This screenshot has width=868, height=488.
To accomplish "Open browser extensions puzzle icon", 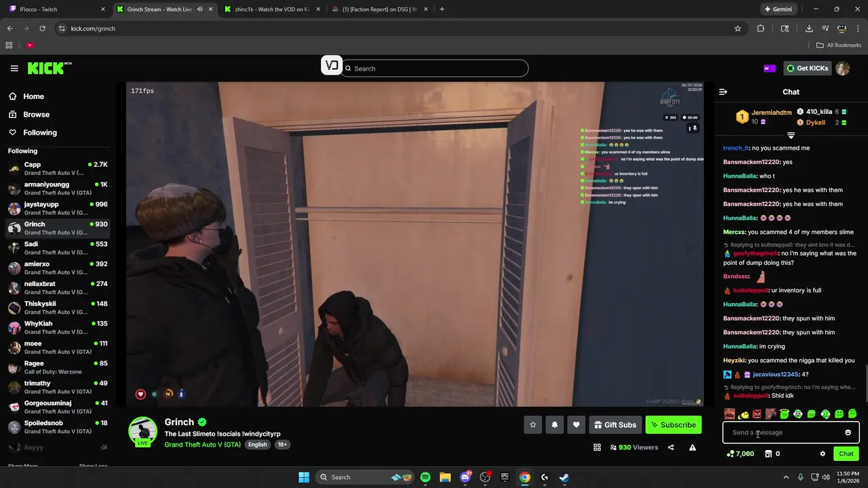I will tap(760, 28).
